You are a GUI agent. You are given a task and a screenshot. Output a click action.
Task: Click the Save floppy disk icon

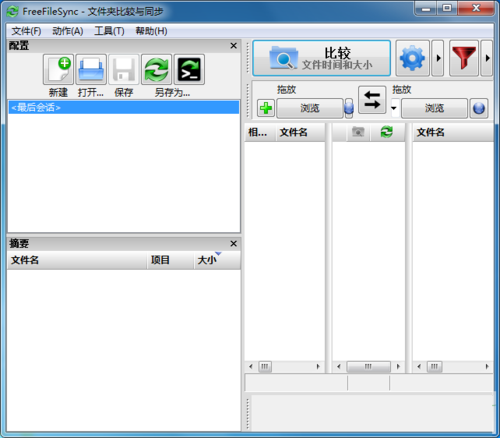124,69
